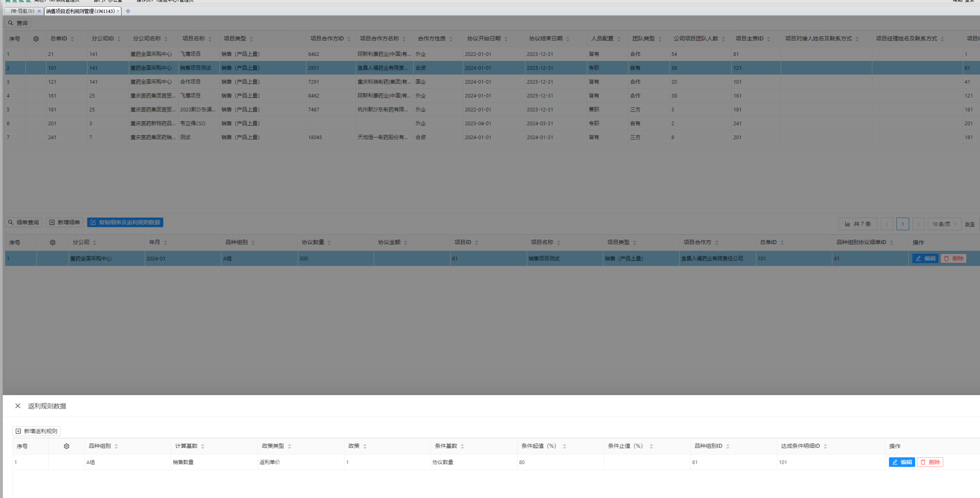Sort by 品种组别 in 返利规则 table
This screenshot has width=980, height=498.
[x=116, y=446]
